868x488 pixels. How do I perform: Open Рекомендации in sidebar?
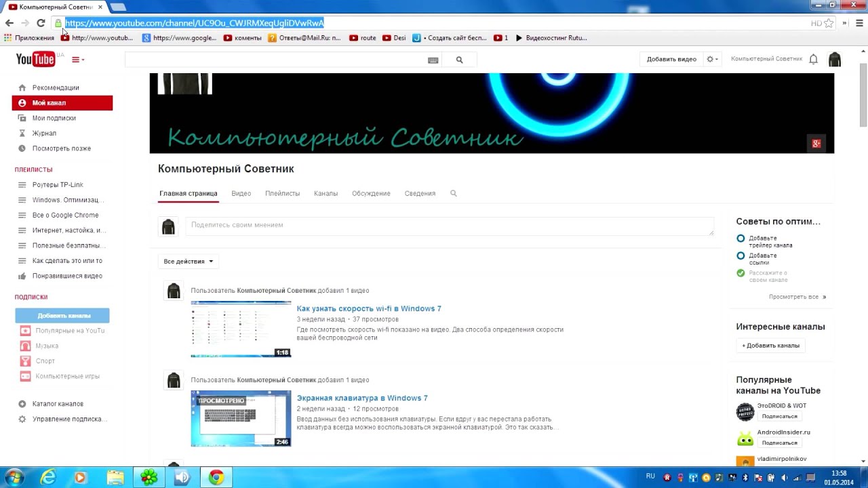pyautogui.click(x=56, y=87)
